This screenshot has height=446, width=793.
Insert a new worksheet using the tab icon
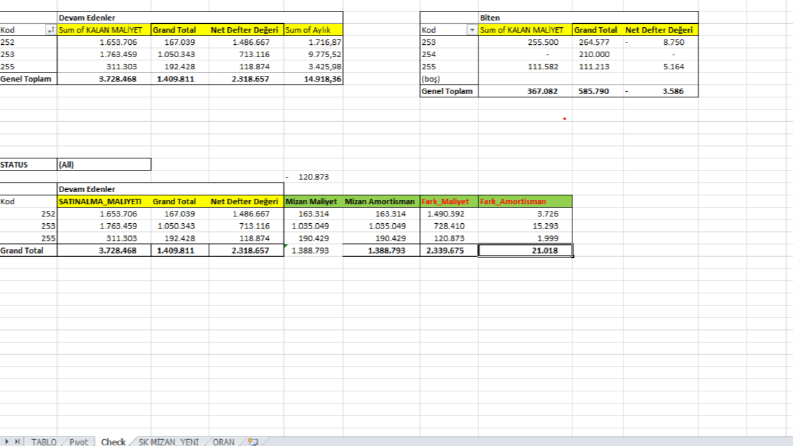(253, 441)
